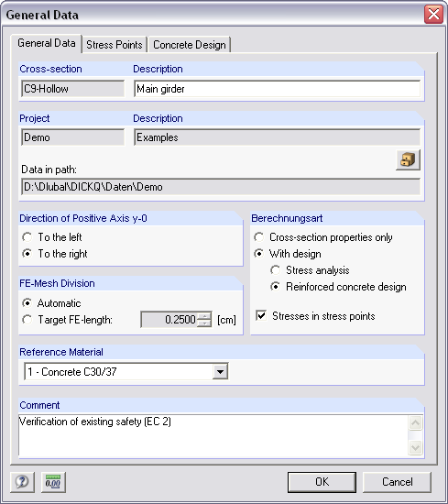Switch to the General Data tab

(47, 43)
